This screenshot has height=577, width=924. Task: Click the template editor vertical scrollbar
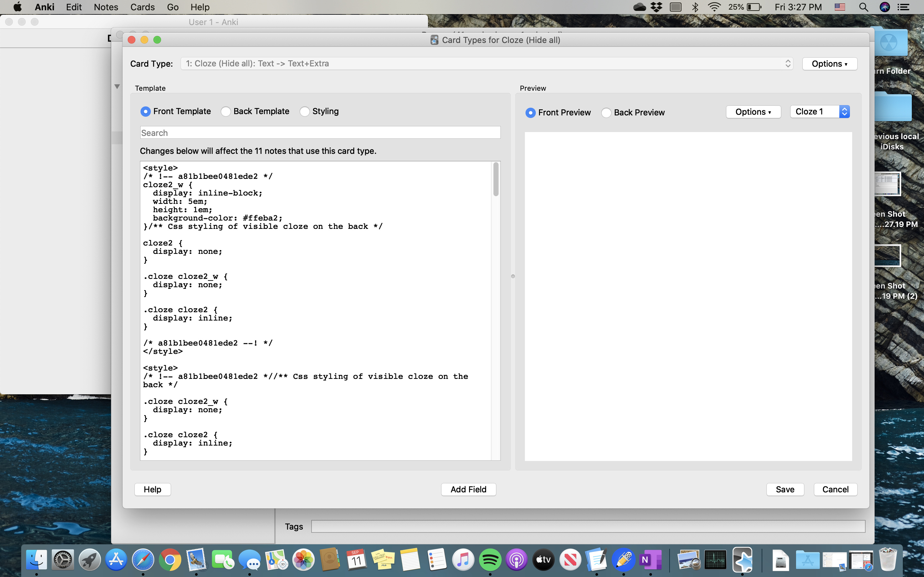point(496,180)
